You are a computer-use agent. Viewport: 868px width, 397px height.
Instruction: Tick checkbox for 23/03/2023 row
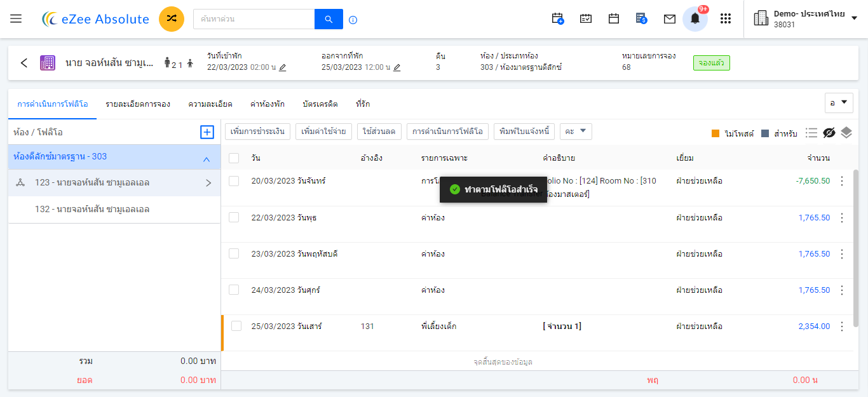coord(234,253)
